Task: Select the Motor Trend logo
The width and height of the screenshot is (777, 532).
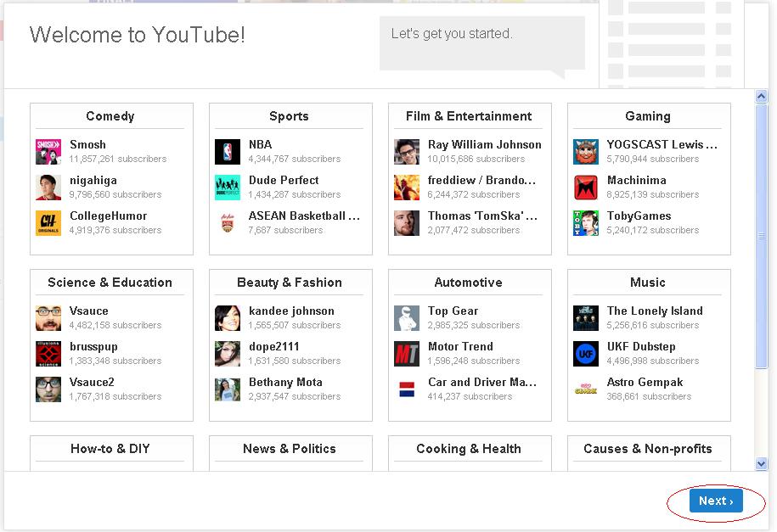Action: tap(406, 353)
